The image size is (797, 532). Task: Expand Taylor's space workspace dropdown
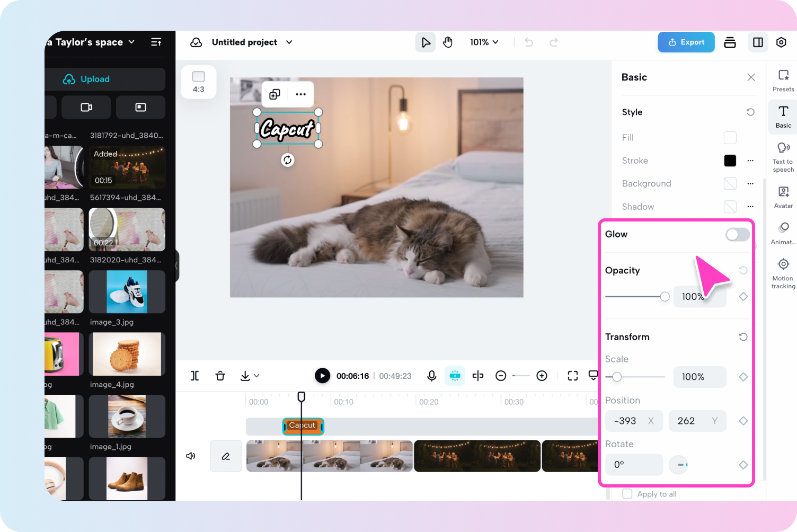tap(132, 42)
